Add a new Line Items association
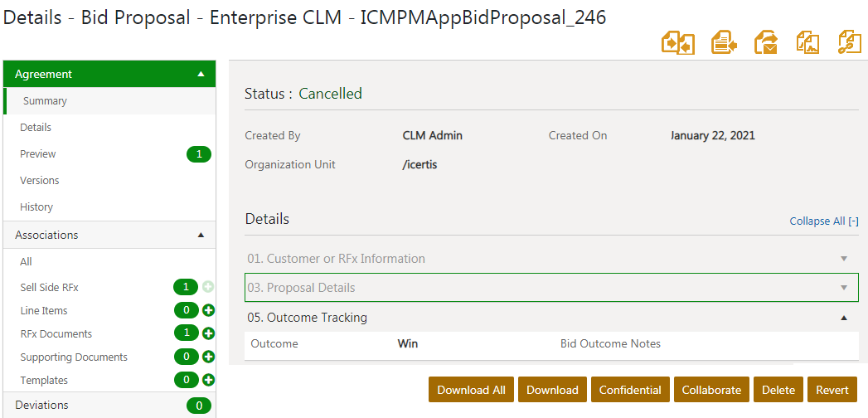Image resolution: width=868 pixels, height=418 pixels. click(x=209, y=310)
